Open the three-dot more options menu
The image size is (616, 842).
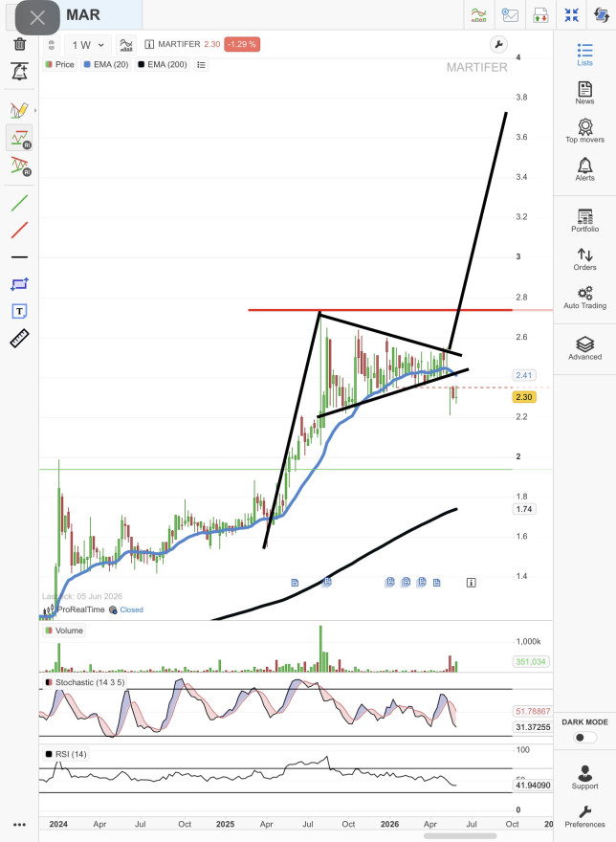[x=20, y=825]
